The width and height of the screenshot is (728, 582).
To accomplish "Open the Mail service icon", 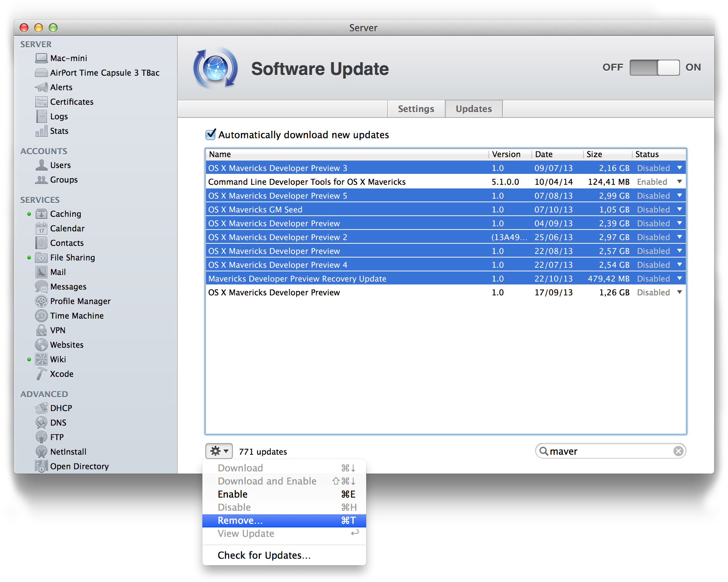I will 41,272.
